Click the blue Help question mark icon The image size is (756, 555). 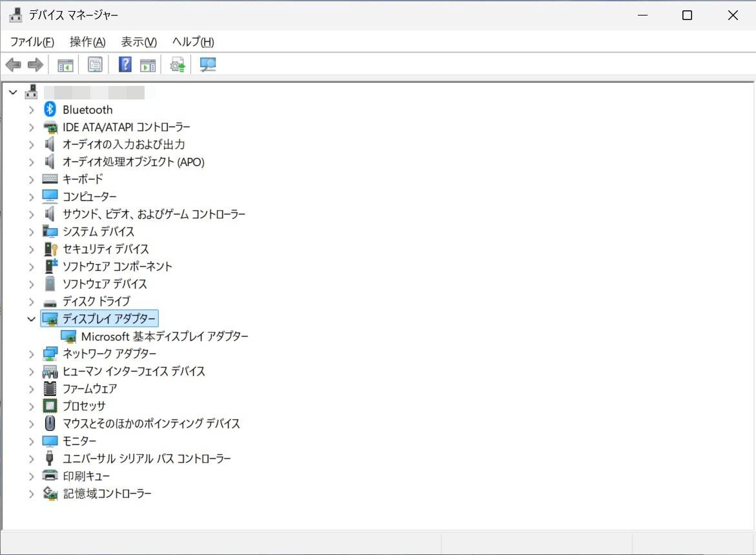pyautogui.click(x=125, y=65)
